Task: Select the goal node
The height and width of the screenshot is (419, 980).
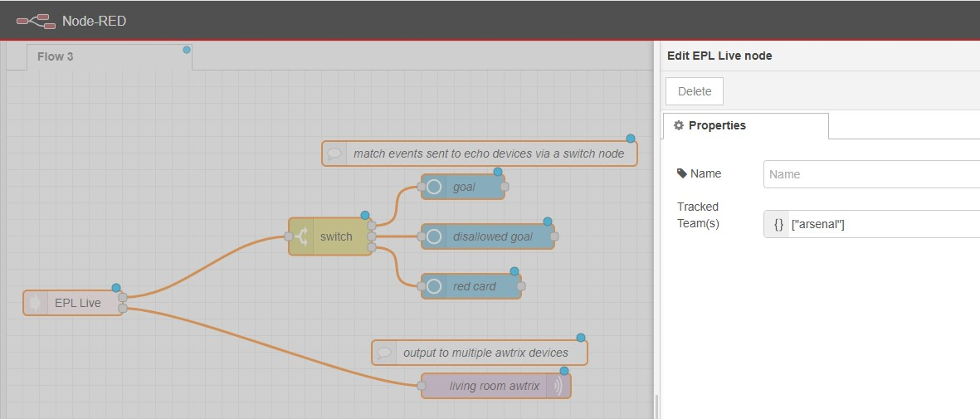Action: [462, 187]
